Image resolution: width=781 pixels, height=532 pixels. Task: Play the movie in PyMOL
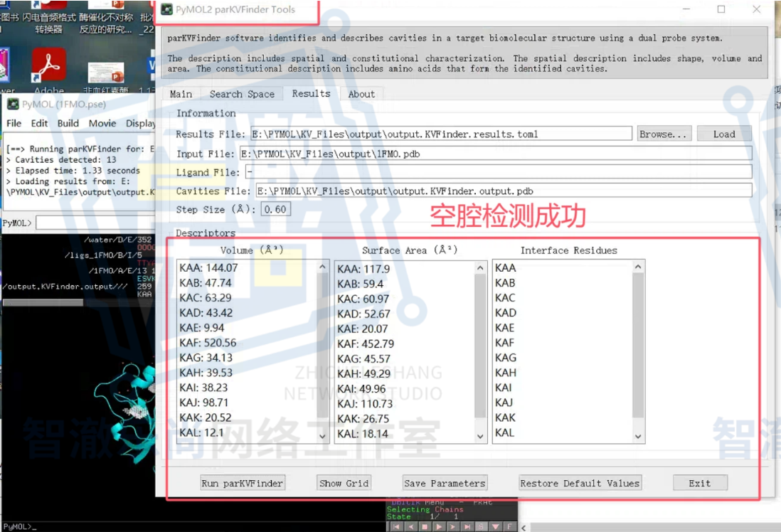[439, 526]
